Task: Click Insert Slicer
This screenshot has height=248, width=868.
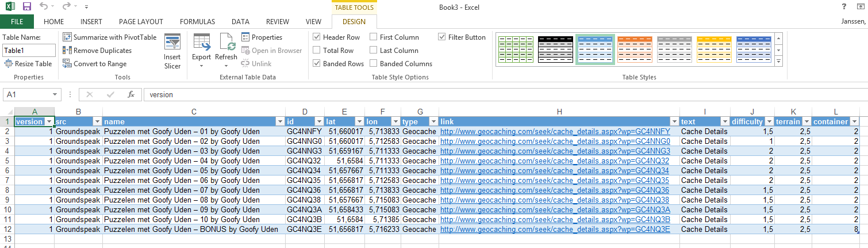Action: pos(172,51)
